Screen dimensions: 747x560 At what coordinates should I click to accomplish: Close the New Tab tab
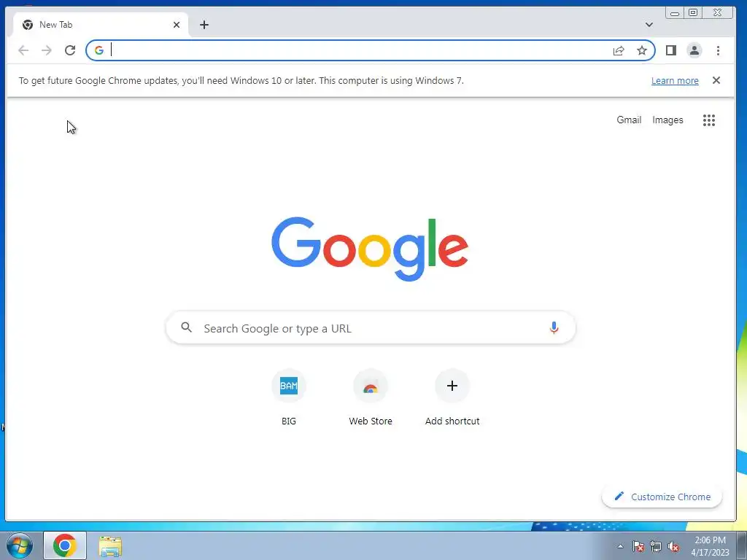point(177,25)
